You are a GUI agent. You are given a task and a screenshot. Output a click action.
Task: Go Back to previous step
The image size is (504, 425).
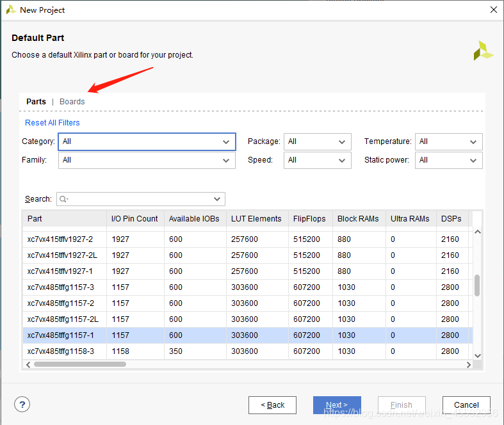pos(272,405)
